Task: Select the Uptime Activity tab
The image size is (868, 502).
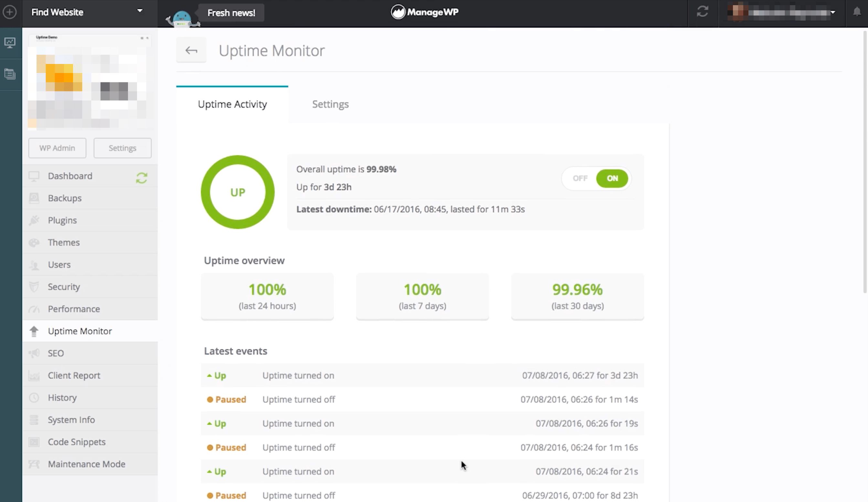Action: (x=232, y=104)
